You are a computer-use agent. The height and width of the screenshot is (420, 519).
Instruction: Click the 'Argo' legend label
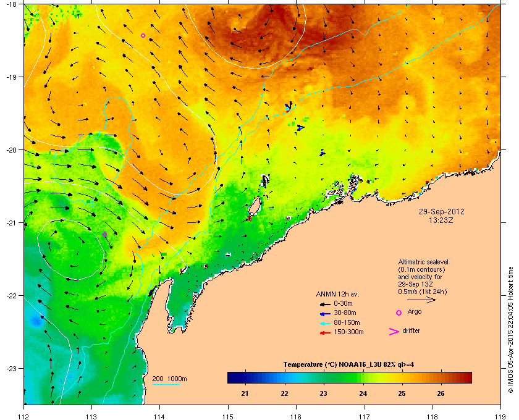(415, 312)
